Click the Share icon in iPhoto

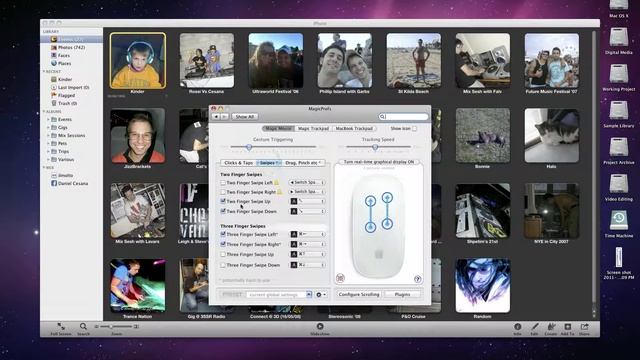pyautogui.click(x=584, y=327)
